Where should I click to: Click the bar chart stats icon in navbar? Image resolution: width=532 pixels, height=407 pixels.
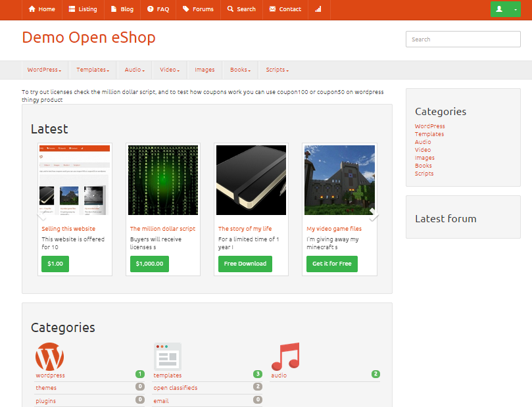[x=319, y=9]
